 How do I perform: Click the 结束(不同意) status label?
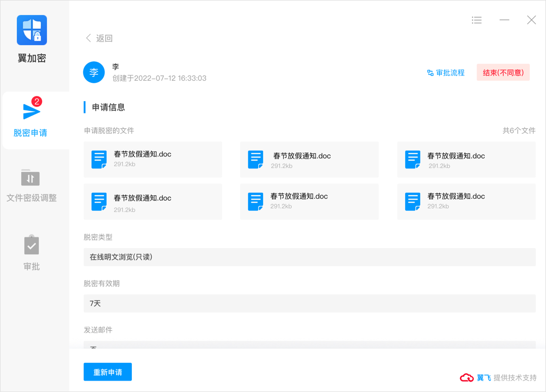[503, 72]
